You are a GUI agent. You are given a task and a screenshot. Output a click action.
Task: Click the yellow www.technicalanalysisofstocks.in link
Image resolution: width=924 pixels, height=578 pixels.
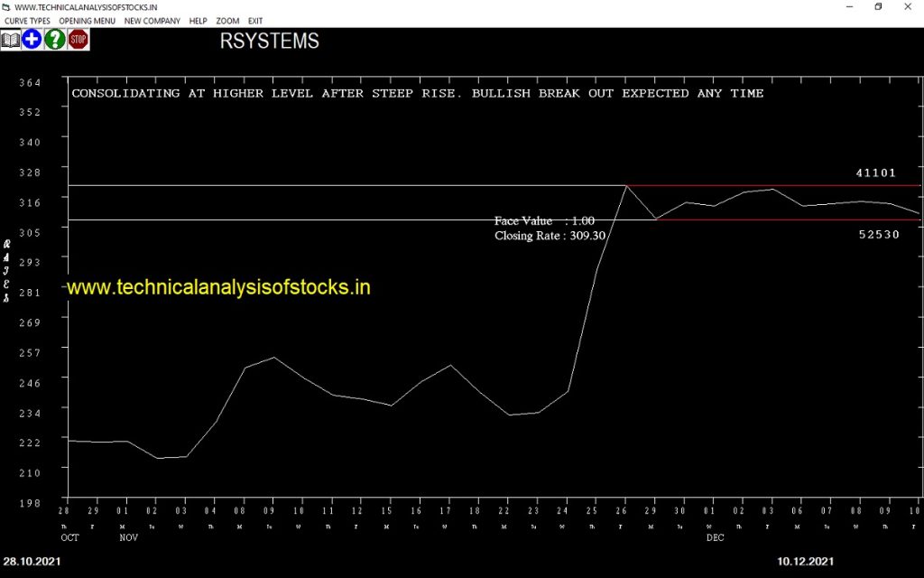219,287
